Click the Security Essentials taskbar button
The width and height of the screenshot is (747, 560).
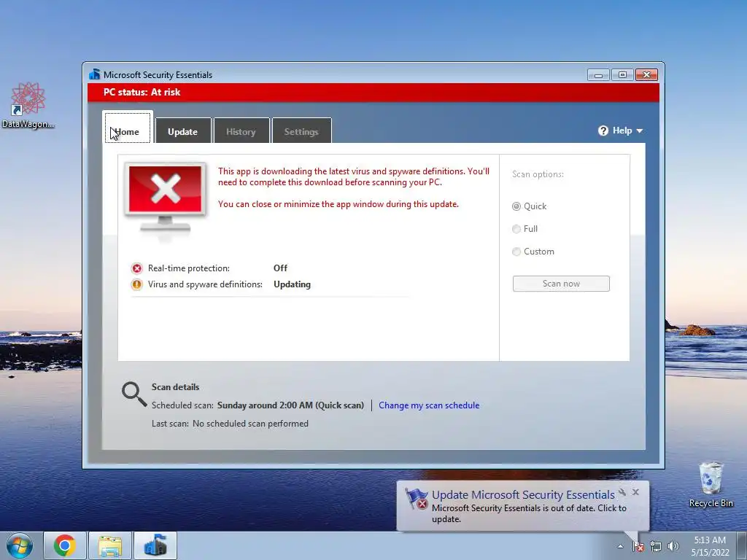(x=155, y=545)
